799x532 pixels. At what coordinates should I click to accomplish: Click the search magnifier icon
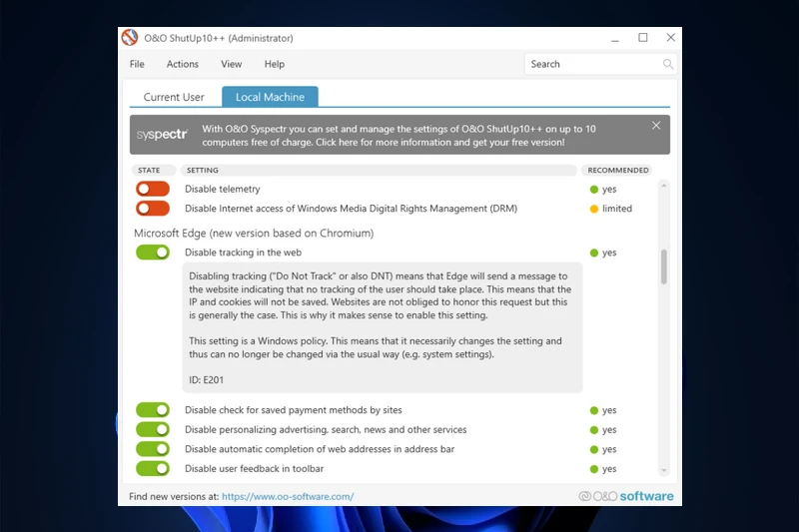[x=668, y=64]
